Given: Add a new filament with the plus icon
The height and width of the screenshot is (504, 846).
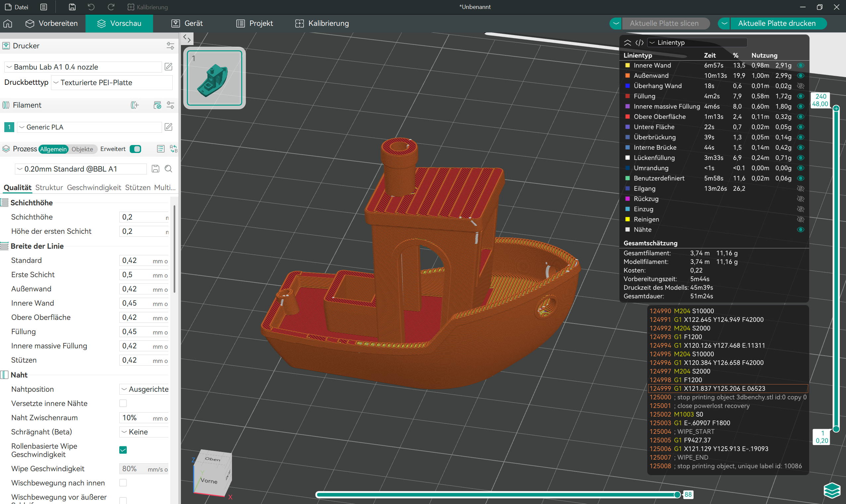Looking at the screenshot, I should (x=135, y=105).
